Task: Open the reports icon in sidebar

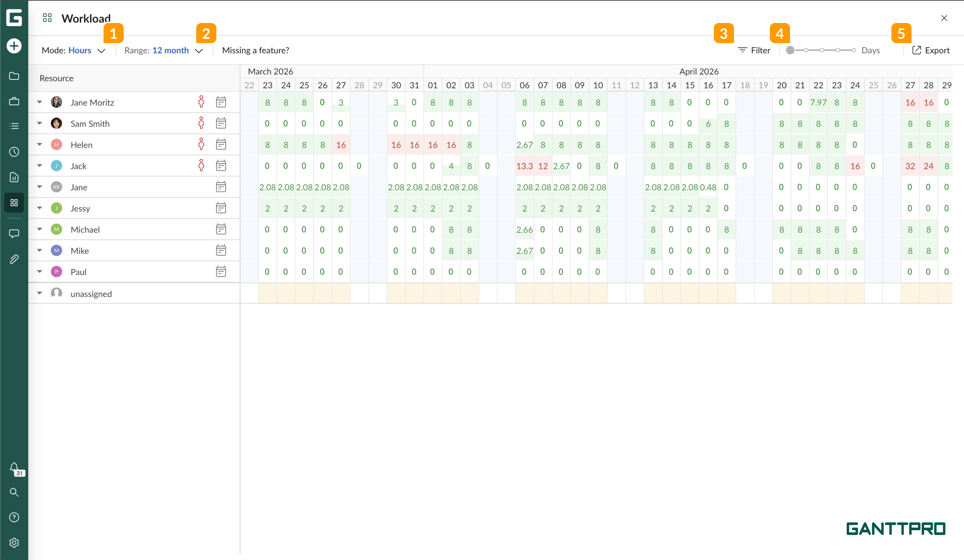Action: 14,177
